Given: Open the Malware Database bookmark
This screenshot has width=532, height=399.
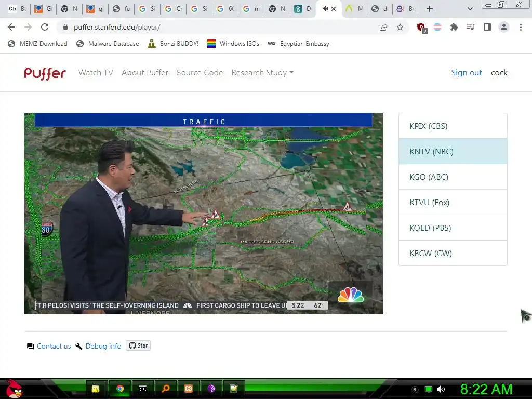Looking at the screenshot, I should pos(108,44).
